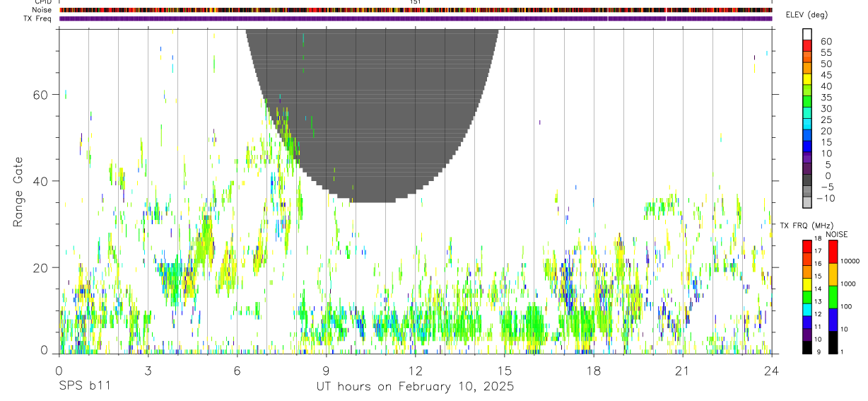Click the 'NOISE' legend title

tap(837, 234)
